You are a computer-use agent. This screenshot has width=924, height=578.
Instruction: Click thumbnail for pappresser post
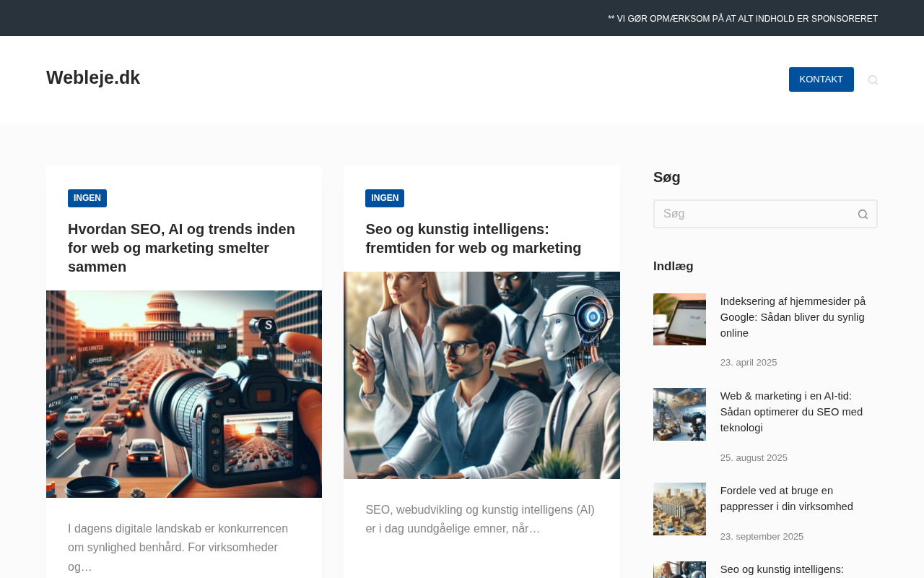pyautogui.click(x=679, y=509)
